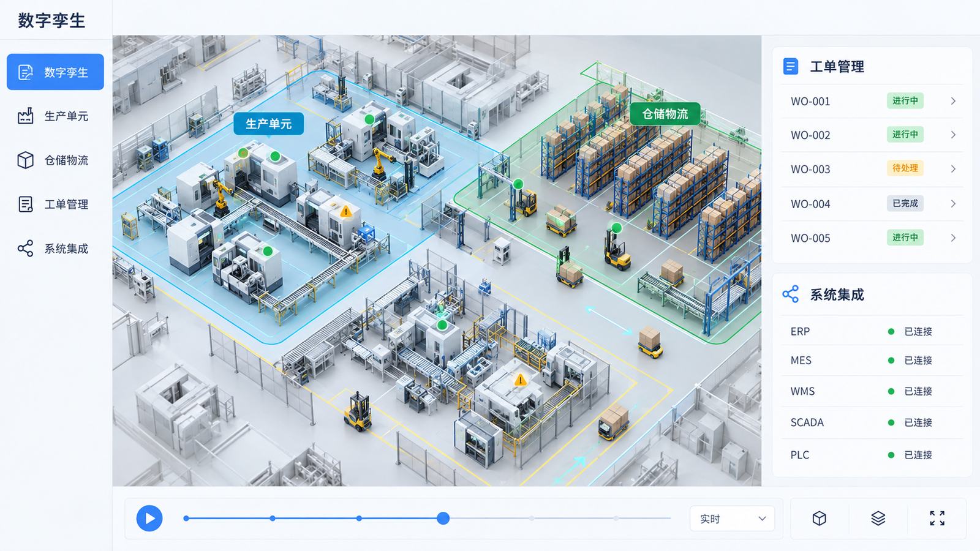Expand work order WO-003 chevron

(x=953, y=169)
